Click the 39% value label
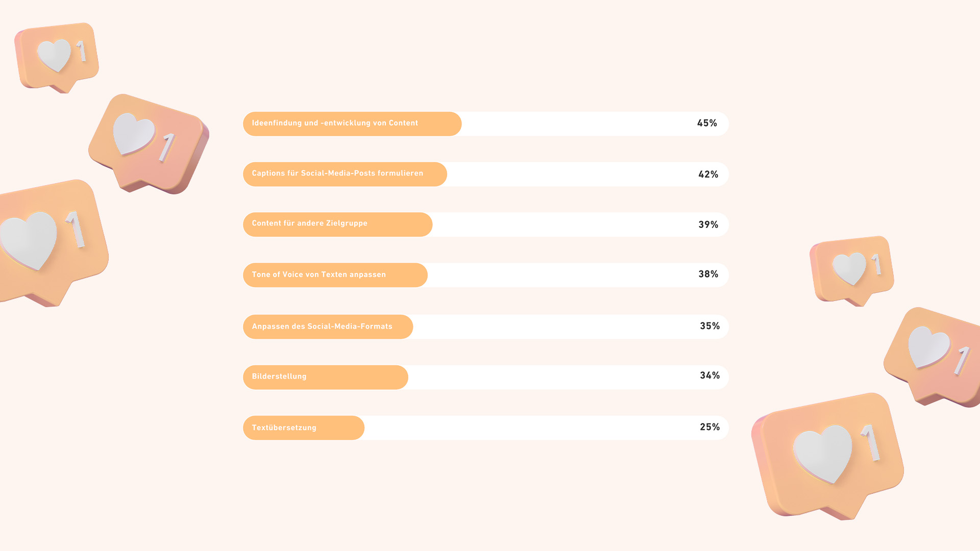980x551 pixels. pos(708,224)
